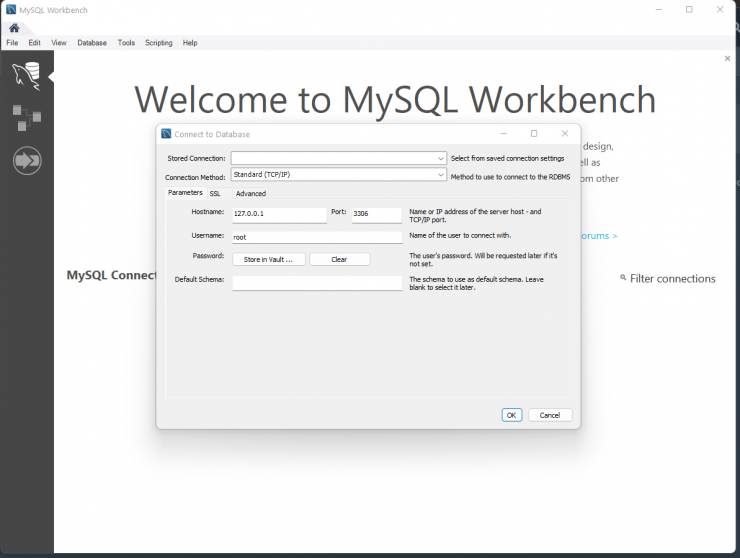Click the Welcome to MySQL Workbench heading

(x=395, y=100)
